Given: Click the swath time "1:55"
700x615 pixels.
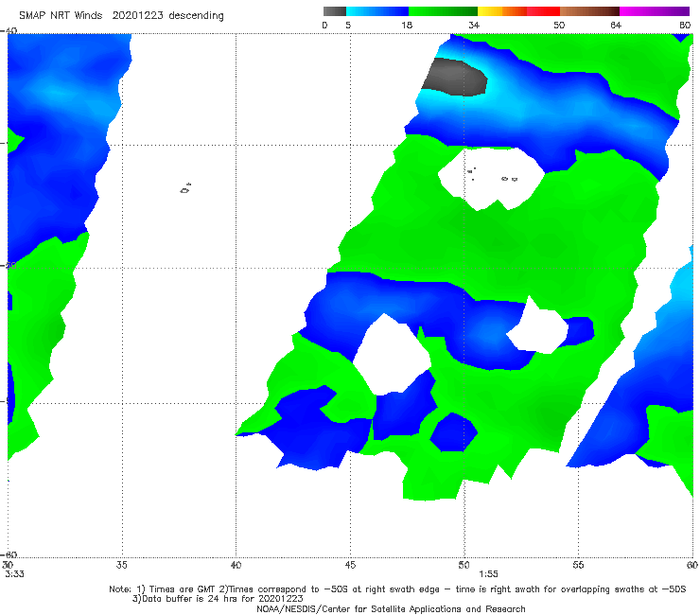Looking at the screenshot, I should coord(488,574).
